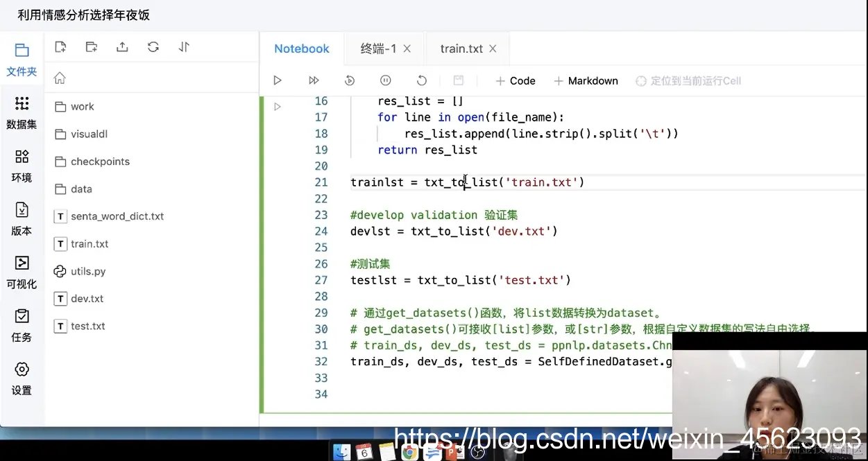Switch to the Notebook tab
Image resolution: width=868 pixels, height=461 pixels.
coord(302,49)
